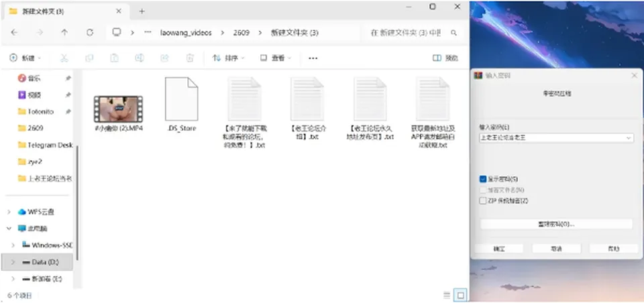Image resolution: width=644 pixels, height=303 pixels.
Task: Open the password field dropdown arrow
Action: [x=629, y=138]
